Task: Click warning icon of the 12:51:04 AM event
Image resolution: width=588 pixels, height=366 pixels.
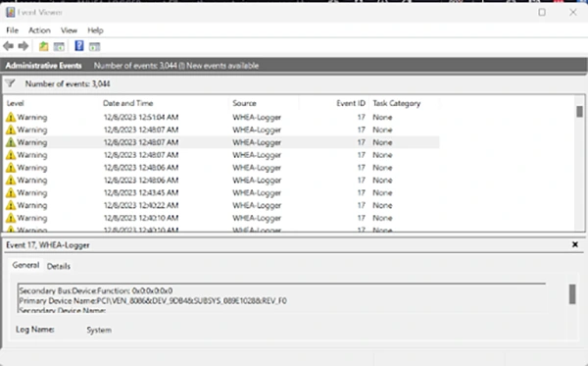Action: (11, 117)
